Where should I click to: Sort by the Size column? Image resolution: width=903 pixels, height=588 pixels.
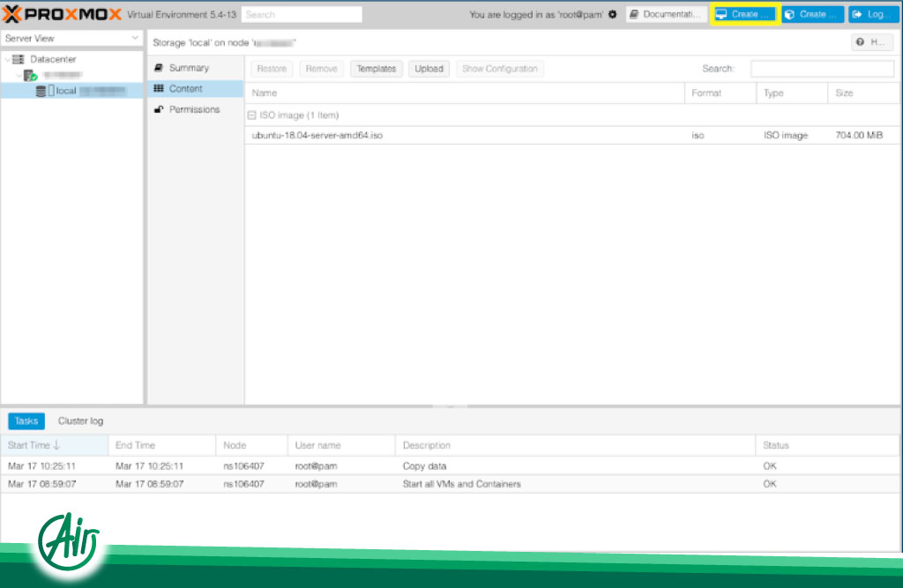point(864,93)
